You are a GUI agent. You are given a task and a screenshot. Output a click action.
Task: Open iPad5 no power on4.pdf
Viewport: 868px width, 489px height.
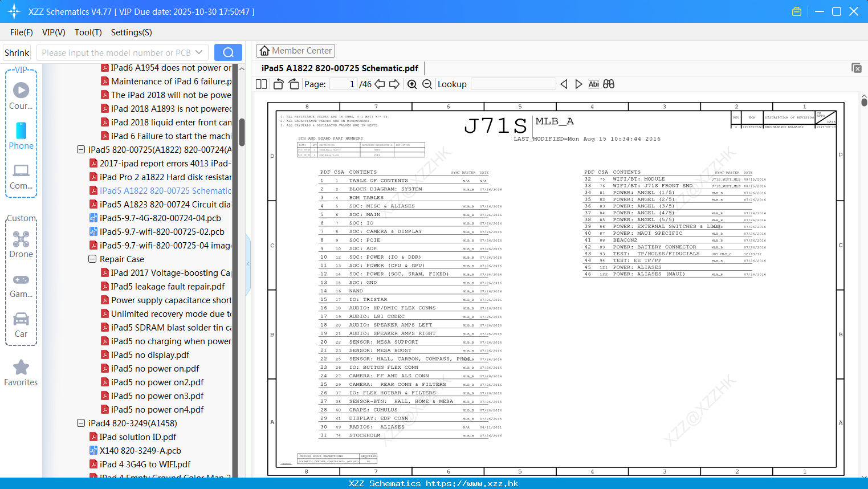(152, 410)
